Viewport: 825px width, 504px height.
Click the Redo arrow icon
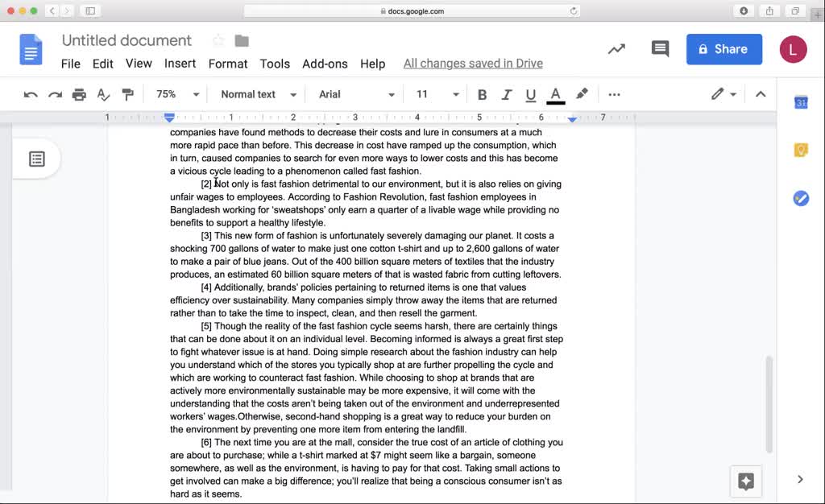(55, 94)
